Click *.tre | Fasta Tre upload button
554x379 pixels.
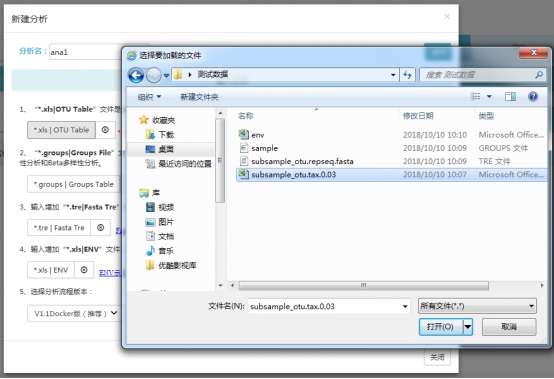(x=59, y=227)
